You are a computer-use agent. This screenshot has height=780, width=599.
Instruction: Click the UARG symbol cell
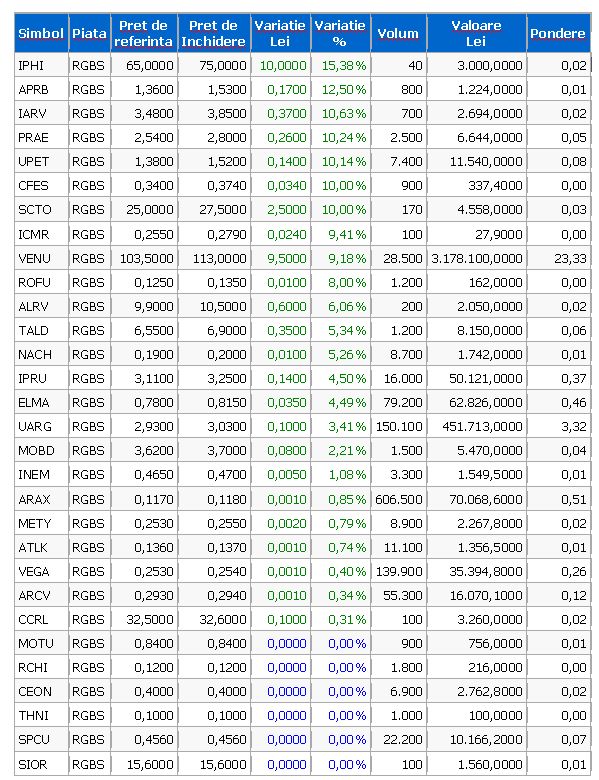coord(35,426)
